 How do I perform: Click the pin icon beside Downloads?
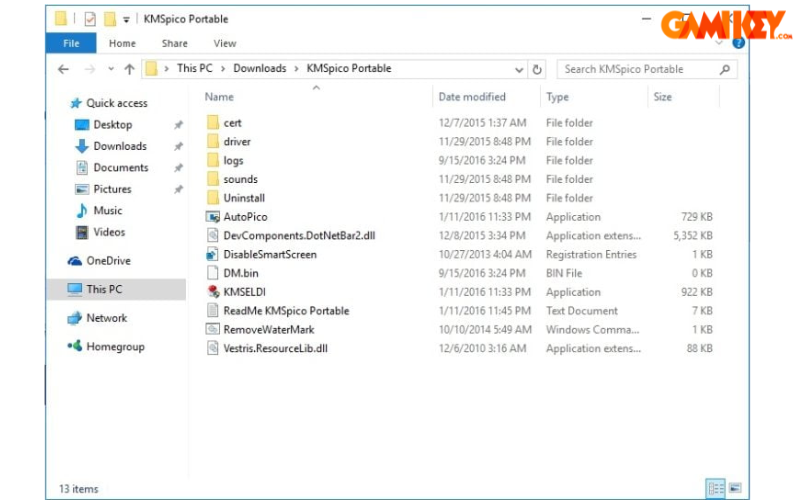click(x=178, y=146)
